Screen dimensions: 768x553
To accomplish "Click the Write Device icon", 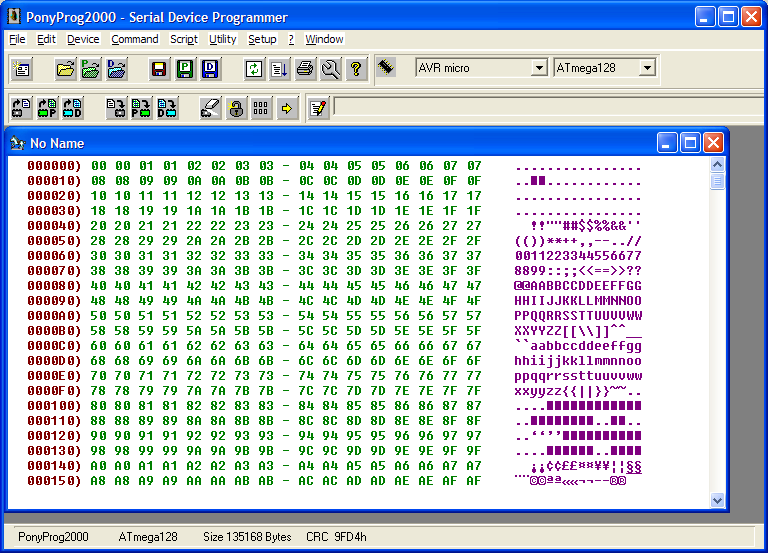I will [116, 108].
